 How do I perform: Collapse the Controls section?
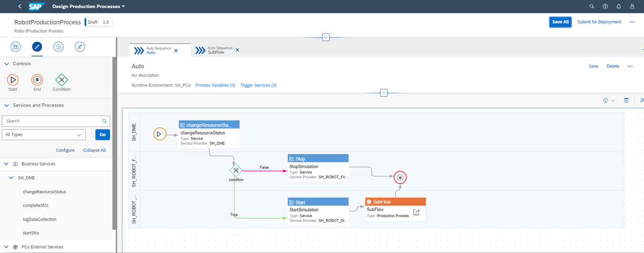(x=7, y=64)
